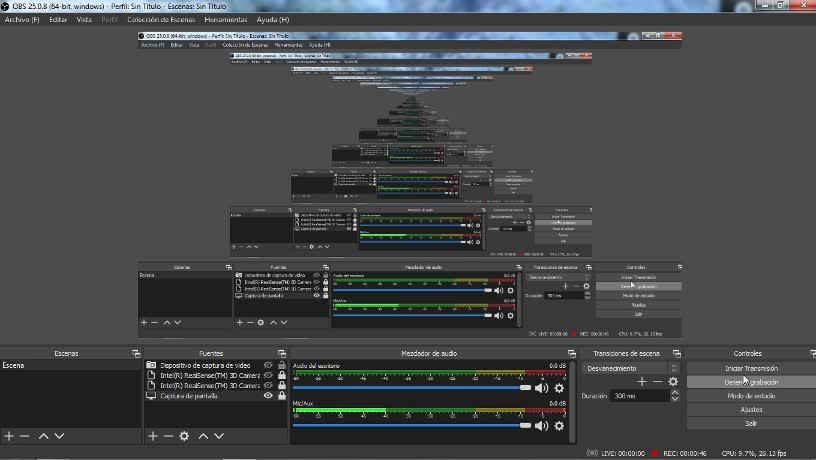Undock the Fuentes panel
The image size is (816, 460).
click(x=282, y=354)
